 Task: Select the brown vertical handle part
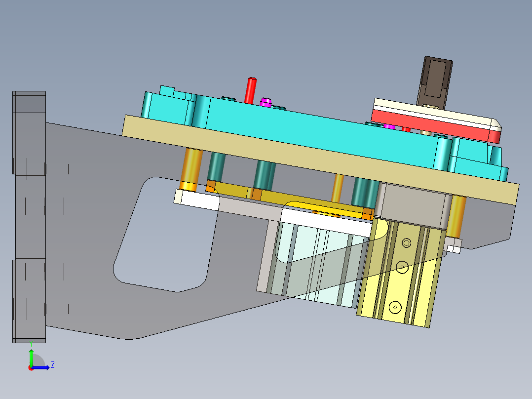435,79
